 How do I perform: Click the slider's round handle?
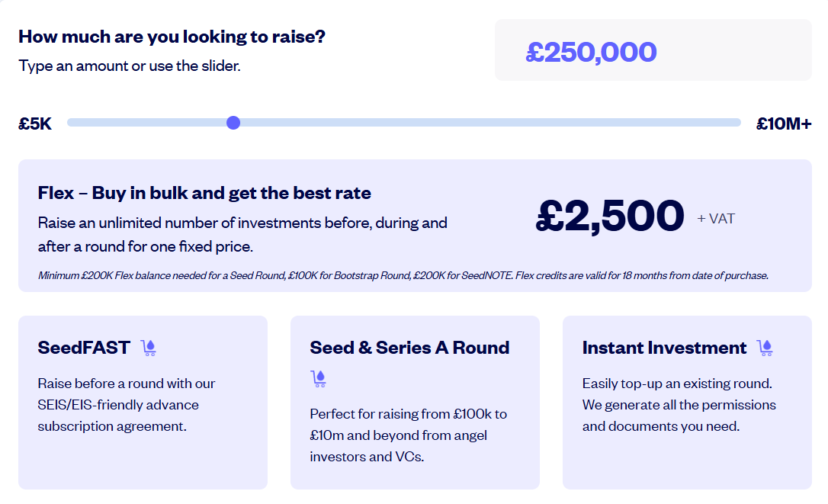[x=233, y=123]
